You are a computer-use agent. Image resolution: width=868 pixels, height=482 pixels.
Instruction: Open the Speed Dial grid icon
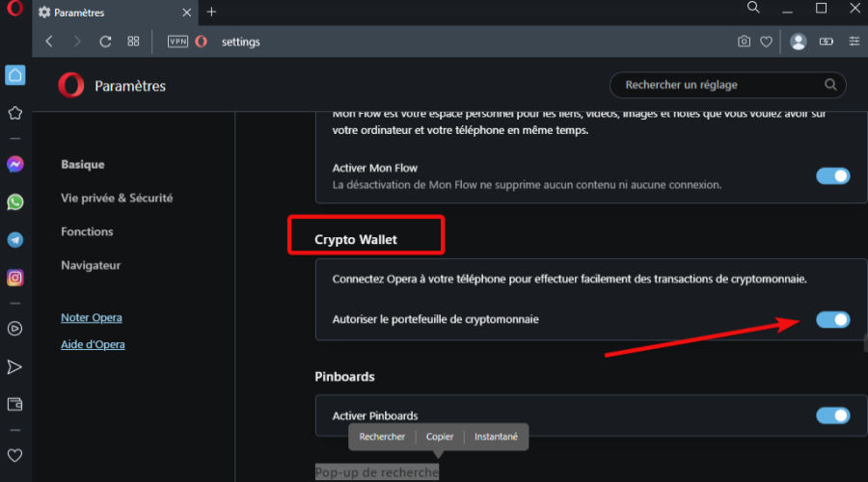tap(133, 41)
